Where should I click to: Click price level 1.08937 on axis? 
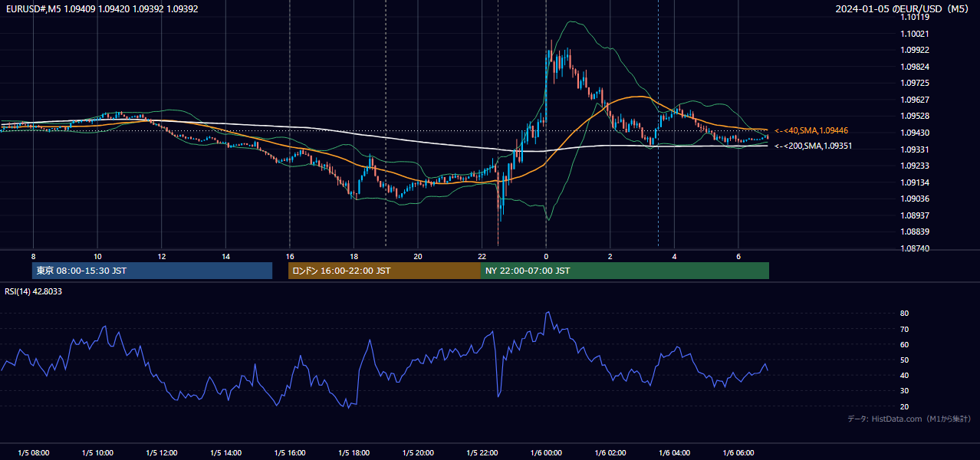pyautogui.click(x=915, y=215)
